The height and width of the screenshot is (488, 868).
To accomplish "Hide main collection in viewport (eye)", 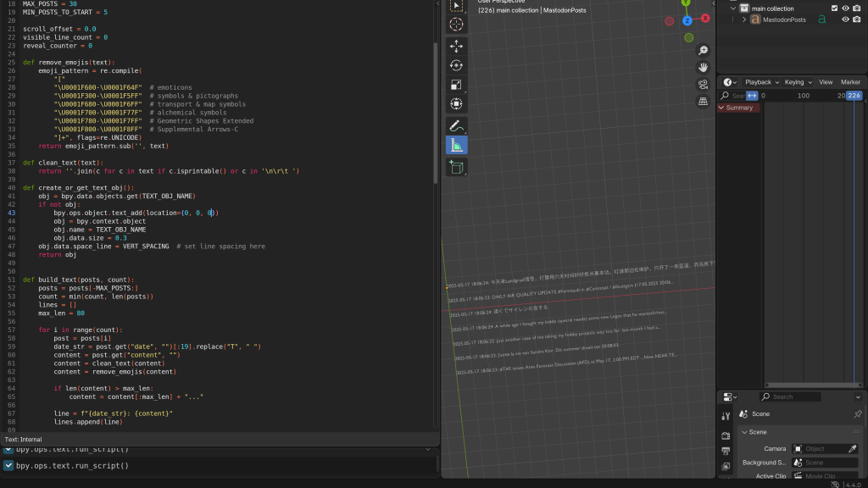I will coord(845,8).
